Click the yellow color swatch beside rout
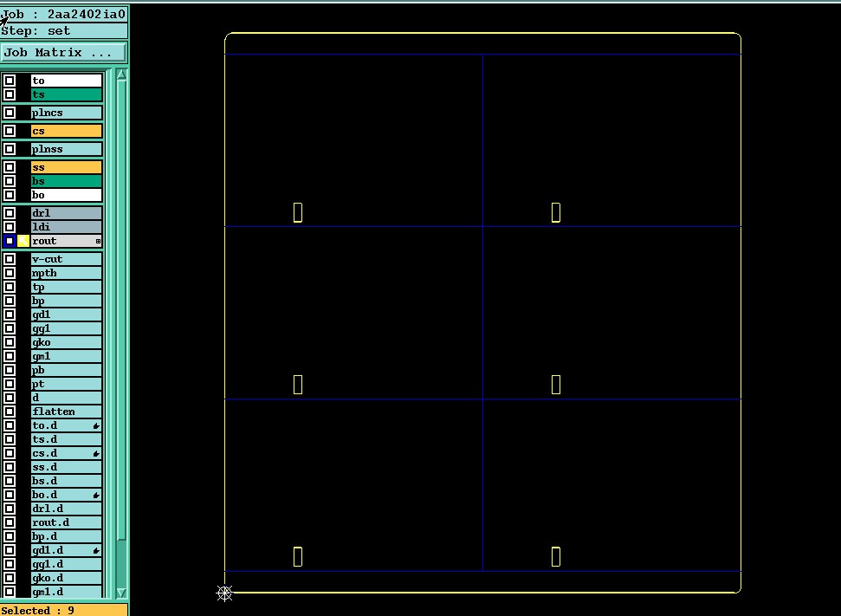The image size is (841, 616). 23,241
